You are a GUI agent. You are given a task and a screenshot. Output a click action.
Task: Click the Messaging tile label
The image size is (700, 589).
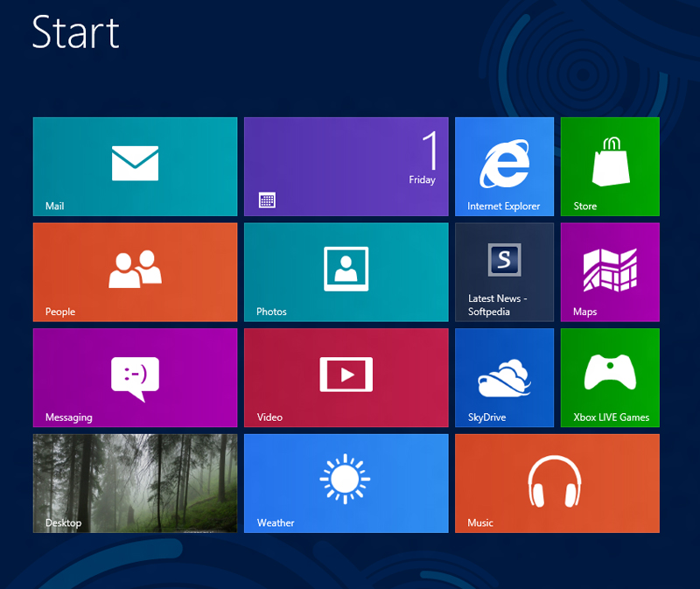point(69,417)
